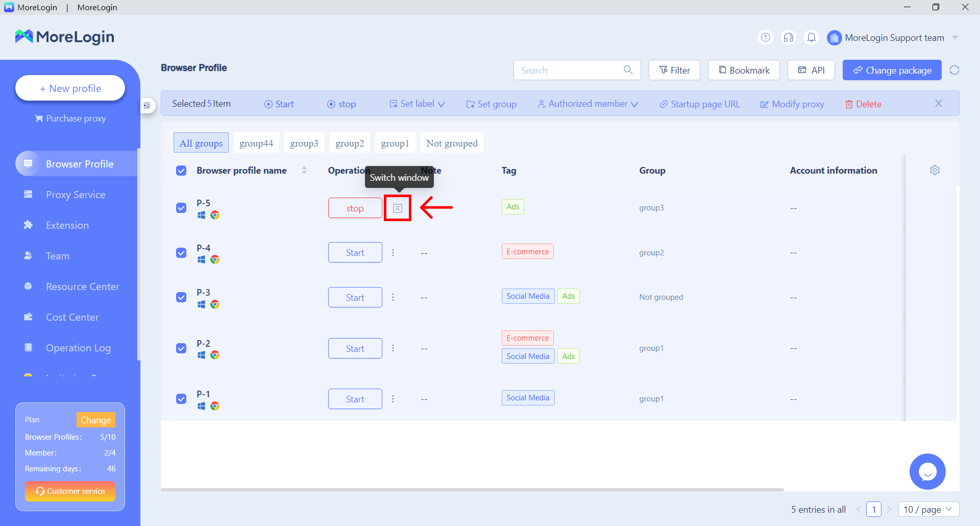Go to the previous page arrow

[x=859, y=509]
